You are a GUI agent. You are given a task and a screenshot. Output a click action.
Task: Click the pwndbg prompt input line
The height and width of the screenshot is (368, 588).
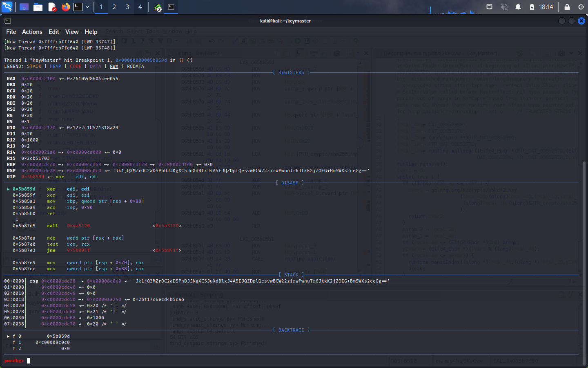pos(292,361)
